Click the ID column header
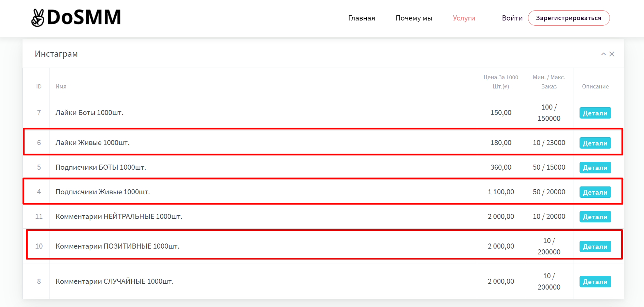This screenshot has width=644, height=307. click(x=39, y=86)
